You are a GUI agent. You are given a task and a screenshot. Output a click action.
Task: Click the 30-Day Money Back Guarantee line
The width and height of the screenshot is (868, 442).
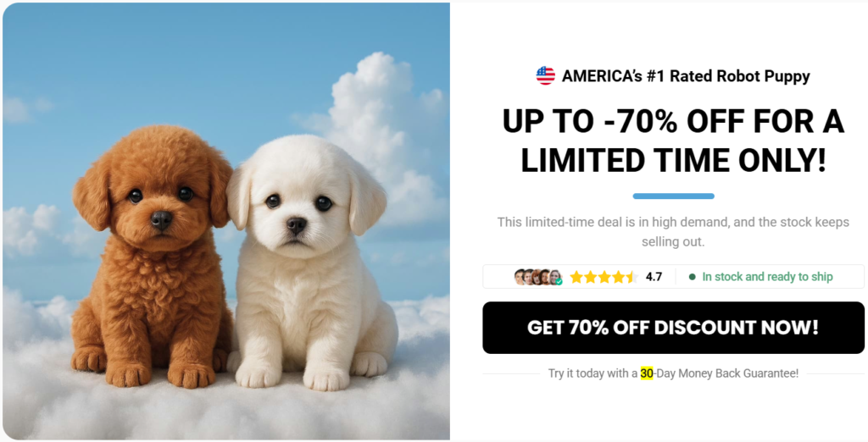tap(673, 373)
